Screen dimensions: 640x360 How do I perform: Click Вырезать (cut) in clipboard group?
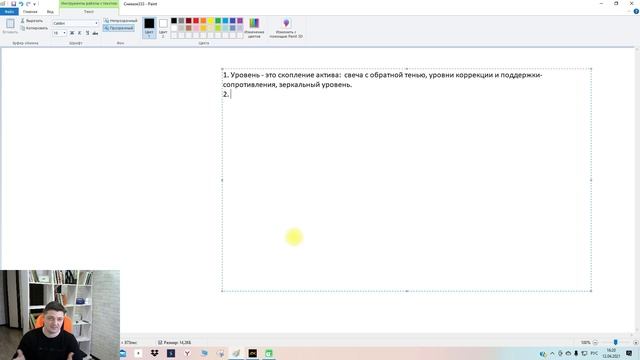32,21
